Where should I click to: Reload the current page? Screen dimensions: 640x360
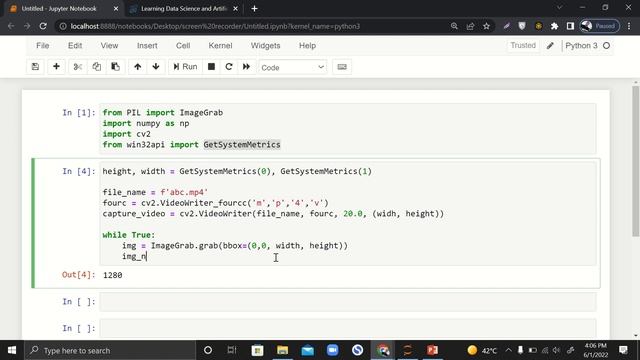click(x=43, y=26)
